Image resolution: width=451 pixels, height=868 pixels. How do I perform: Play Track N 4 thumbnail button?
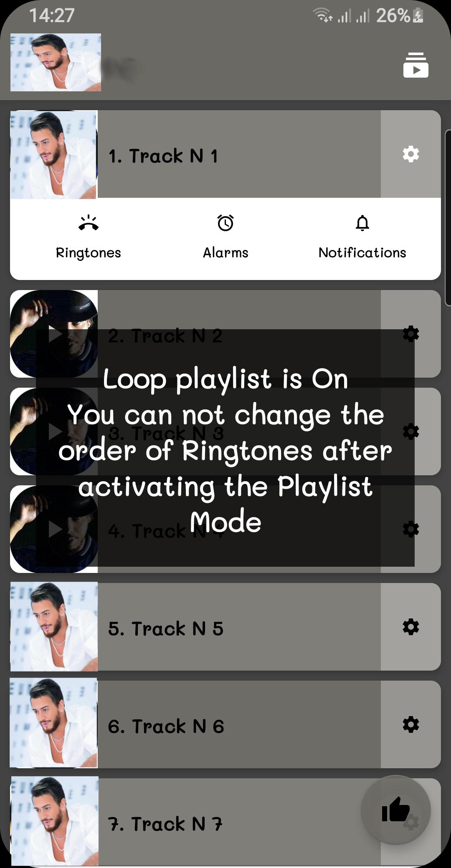54,529
